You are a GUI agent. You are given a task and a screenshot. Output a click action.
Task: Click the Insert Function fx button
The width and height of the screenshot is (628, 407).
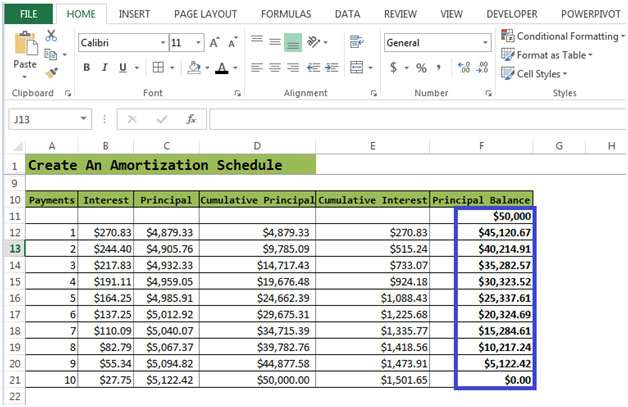click(x=191, y=119)
